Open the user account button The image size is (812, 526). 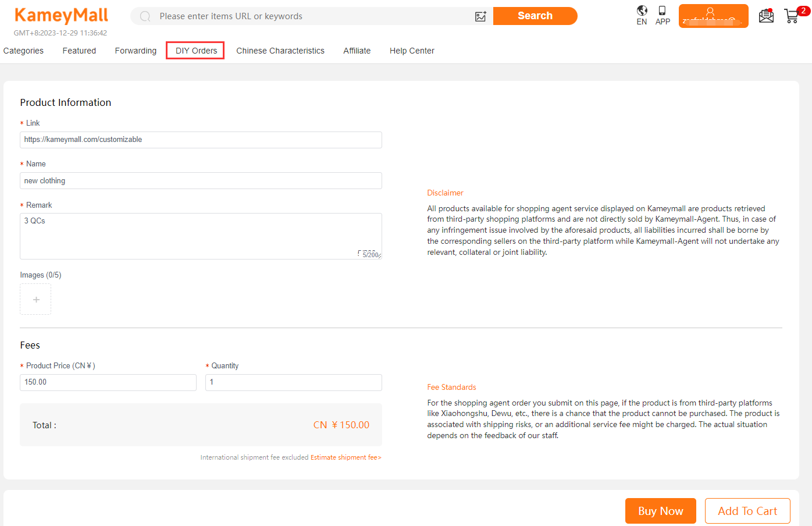click(x=713, y=16)
